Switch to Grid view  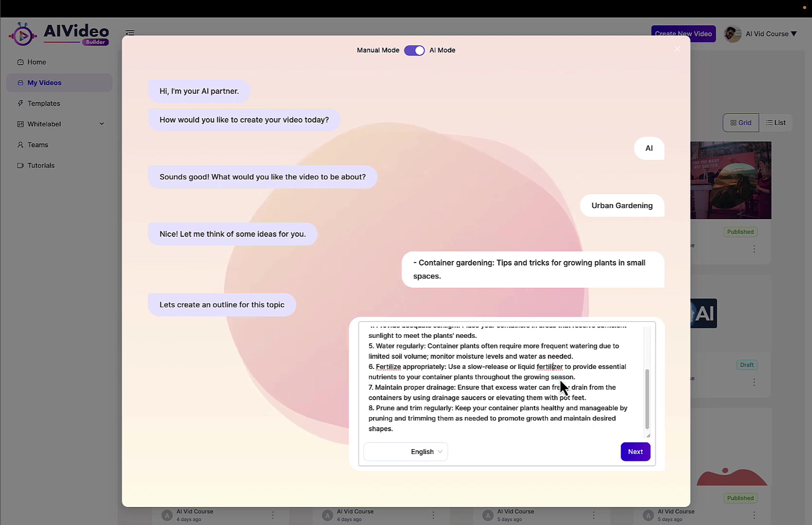pos(741,123)
